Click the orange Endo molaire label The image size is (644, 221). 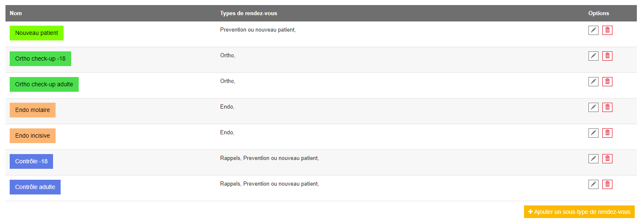[x=32, y=110]
